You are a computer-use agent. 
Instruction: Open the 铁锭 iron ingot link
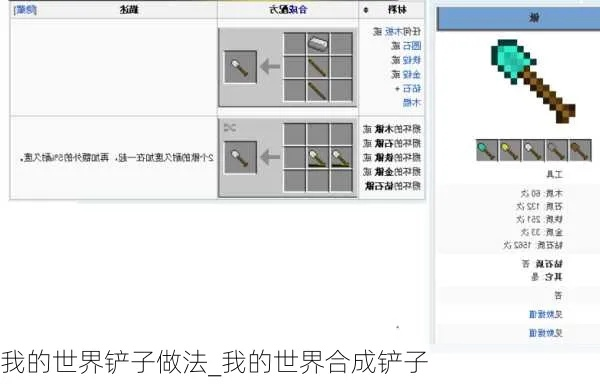coord(412,60)
